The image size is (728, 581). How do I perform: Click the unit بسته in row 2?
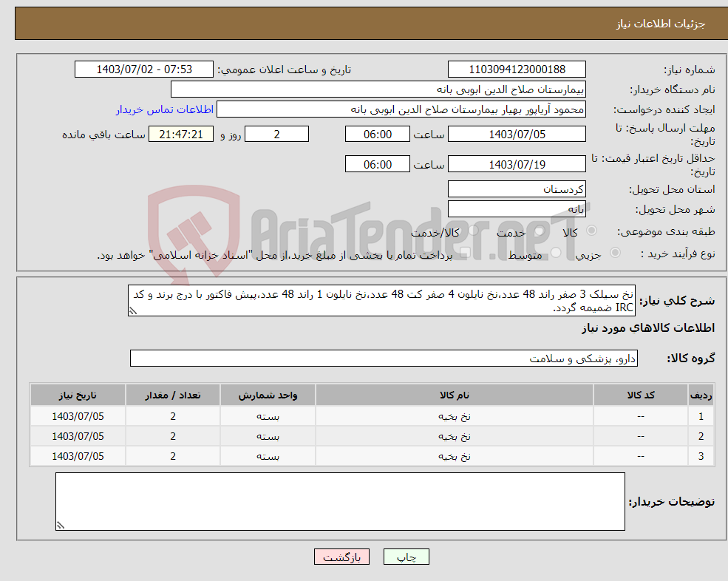coord(268,436)
